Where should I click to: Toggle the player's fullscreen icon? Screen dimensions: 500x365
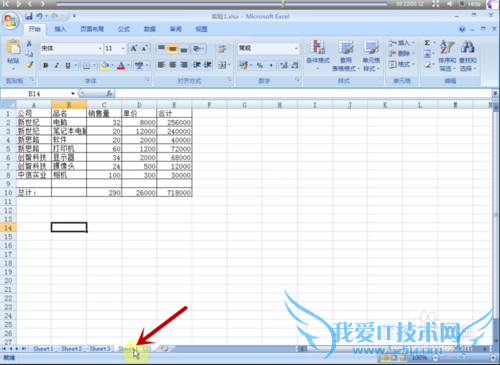pyautogui.click(x=436, y=4)
